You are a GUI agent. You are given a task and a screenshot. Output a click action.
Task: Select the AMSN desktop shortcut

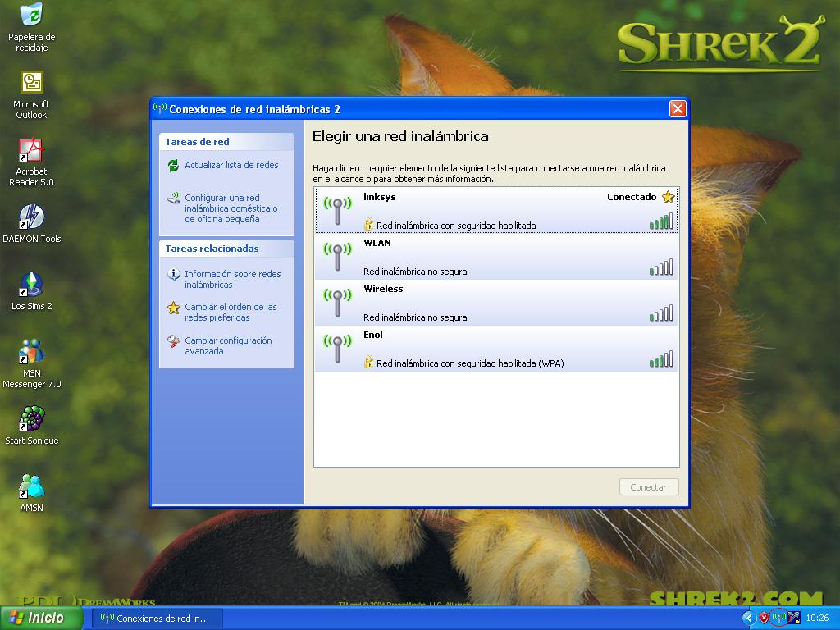tap(32, 493)
